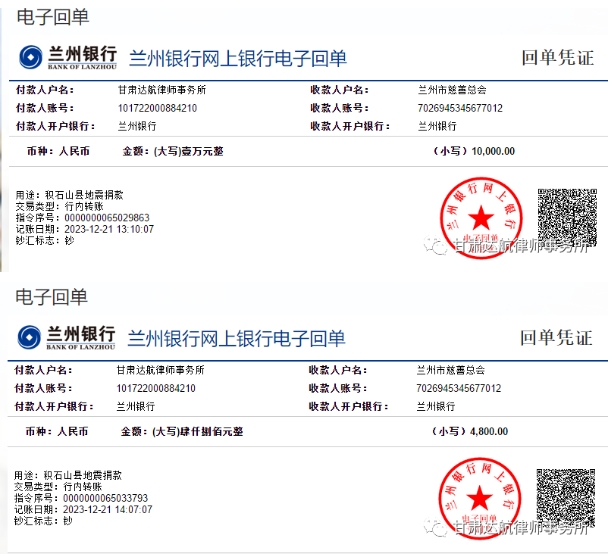Image resolution: width=612 pixels, height=557 pixels.
Task: Click currency 人民币 on the 10,000.00 receipt
Action: [74, 151]
